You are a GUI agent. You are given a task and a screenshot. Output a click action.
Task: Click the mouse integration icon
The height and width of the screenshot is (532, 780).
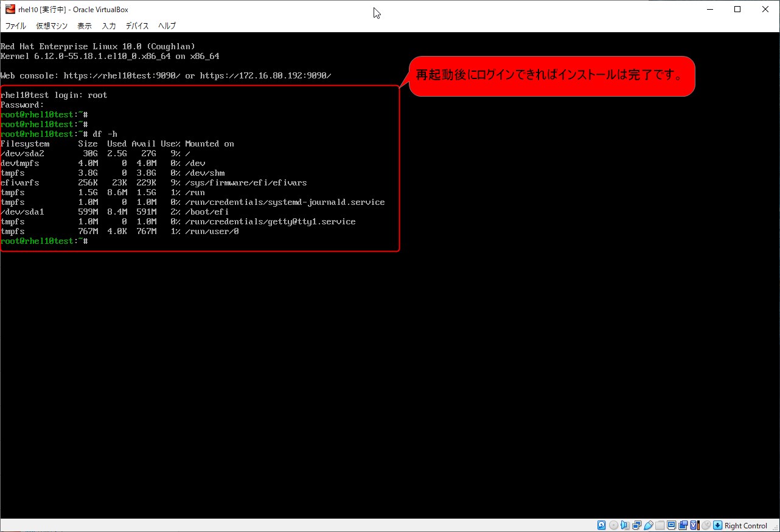pos(706,525)
